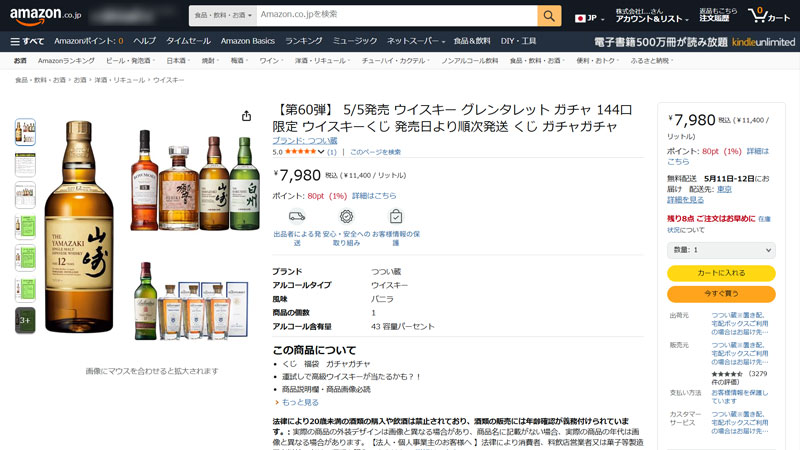800x450 pixels.
Task: Select the fifth product thumbnail
Action: pyautogui.click(x=25, y=258)
